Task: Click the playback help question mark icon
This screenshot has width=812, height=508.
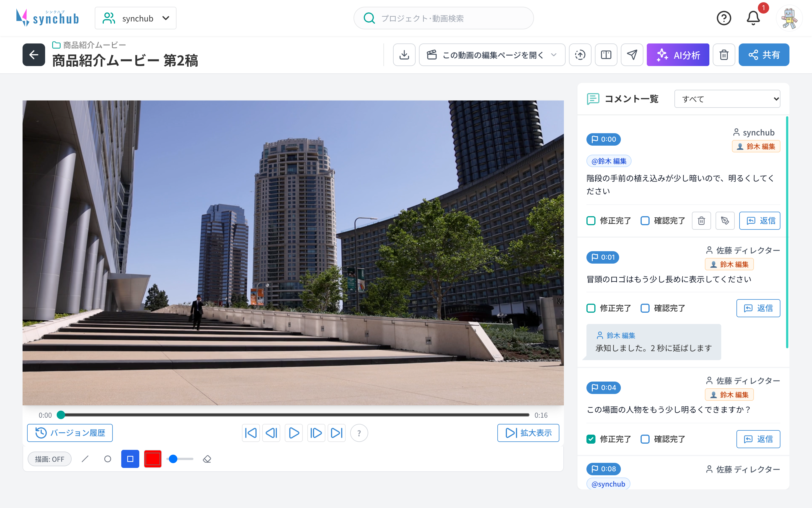Action: click(359, 433)
